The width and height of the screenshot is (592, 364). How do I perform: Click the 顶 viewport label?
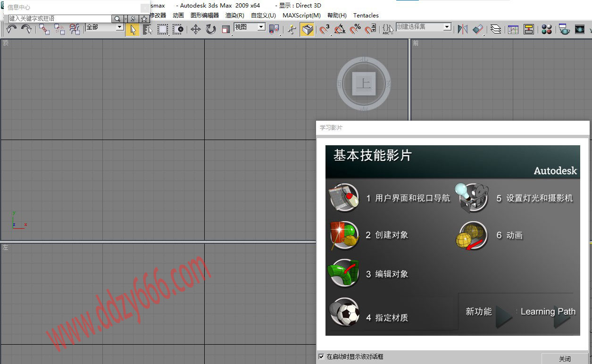pos(6,43)
